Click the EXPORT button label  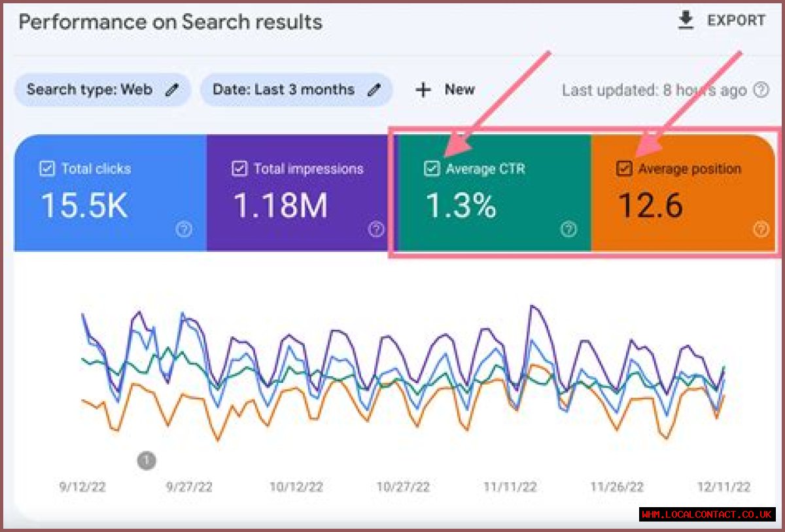(x=736, y=21)
